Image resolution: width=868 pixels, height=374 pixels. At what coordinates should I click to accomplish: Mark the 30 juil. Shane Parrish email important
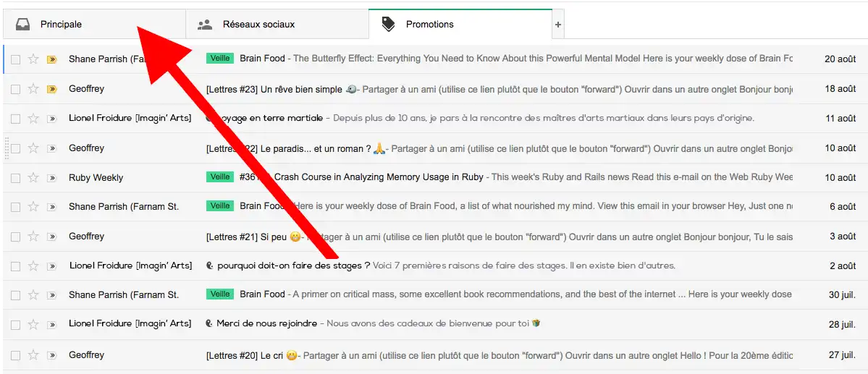tap(52, 295)
